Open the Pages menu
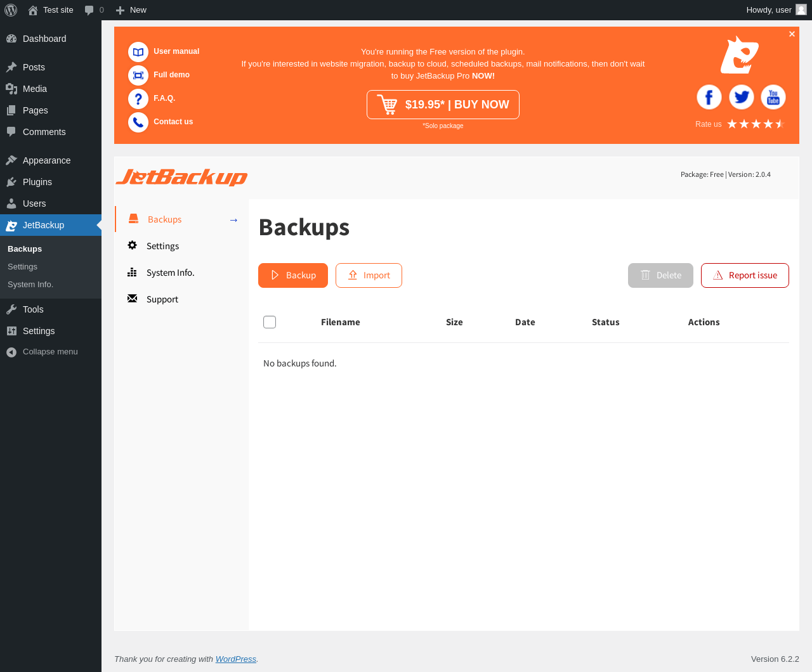The width and height of the screenshot is (812, 672). [51, 110]
